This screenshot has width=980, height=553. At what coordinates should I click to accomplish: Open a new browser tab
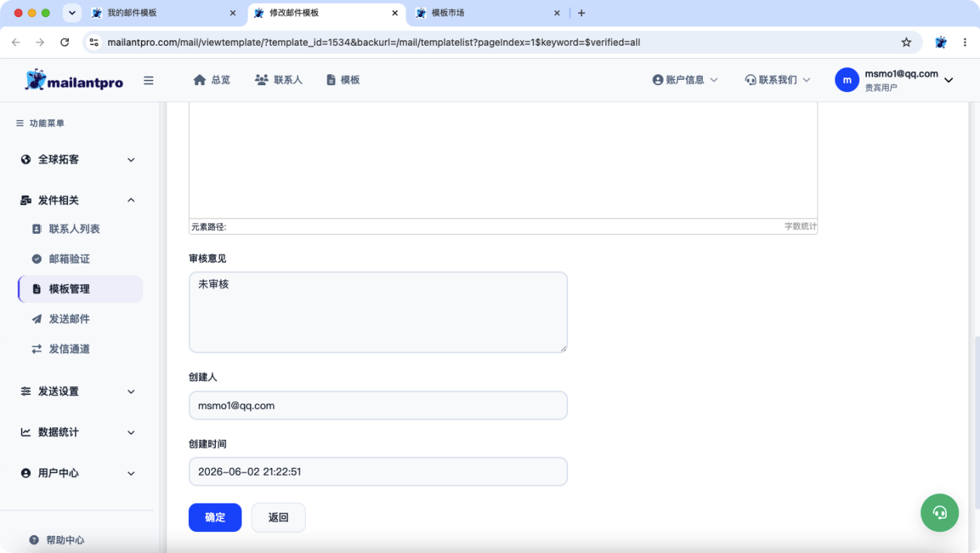point(581,13)
